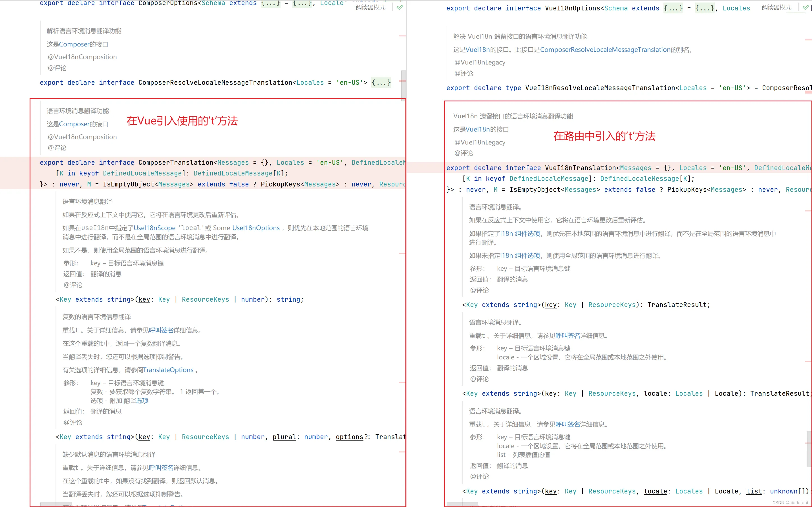
Task: Click the right panel vertical scrollbar
Action: (x=809, y=449)
